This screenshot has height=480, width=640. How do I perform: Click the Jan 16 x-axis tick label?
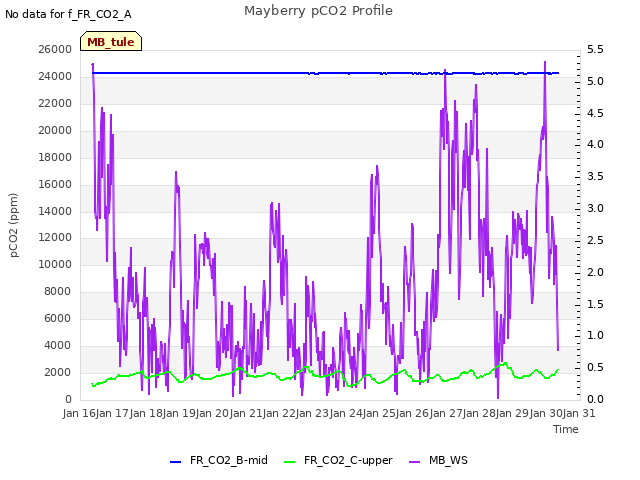(x=79, y=413)
